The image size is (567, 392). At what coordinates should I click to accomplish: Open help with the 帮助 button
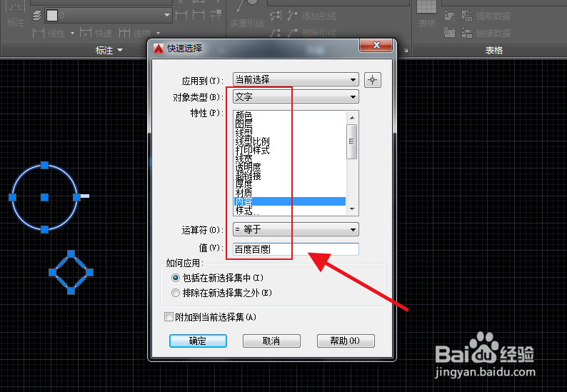pos(346,341)
